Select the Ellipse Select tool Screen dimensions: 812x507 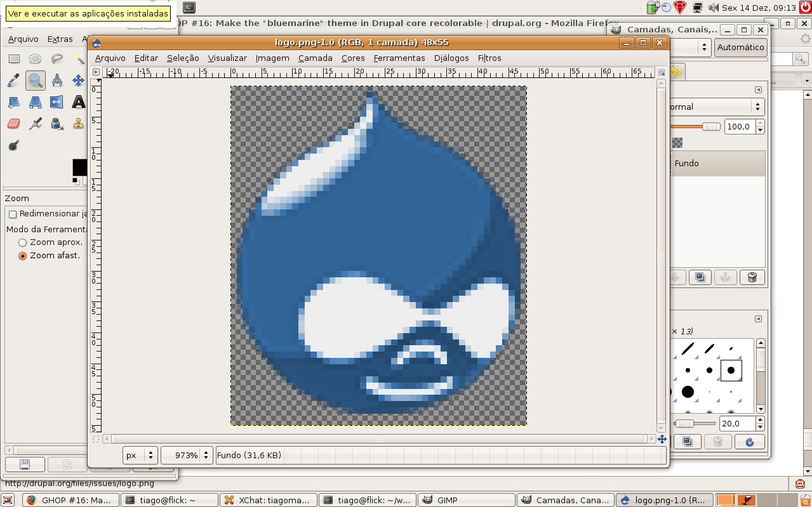coord(36,59)
